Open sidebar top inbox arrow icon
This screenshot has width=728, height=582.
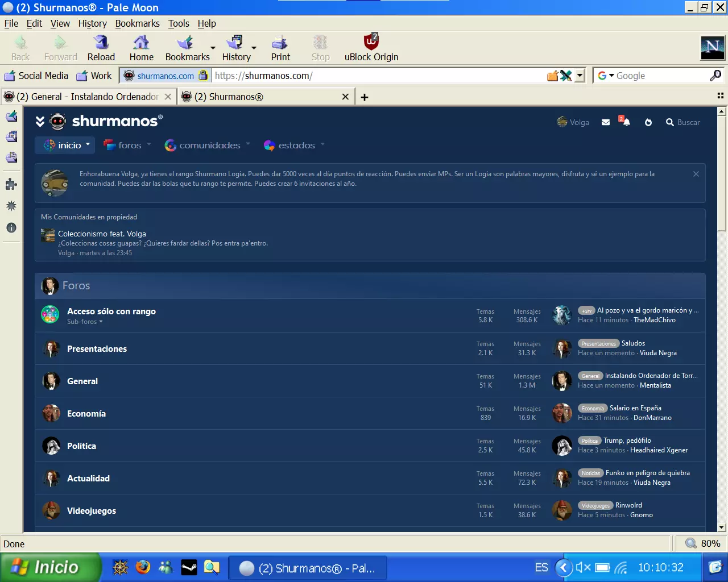(11, 117)
